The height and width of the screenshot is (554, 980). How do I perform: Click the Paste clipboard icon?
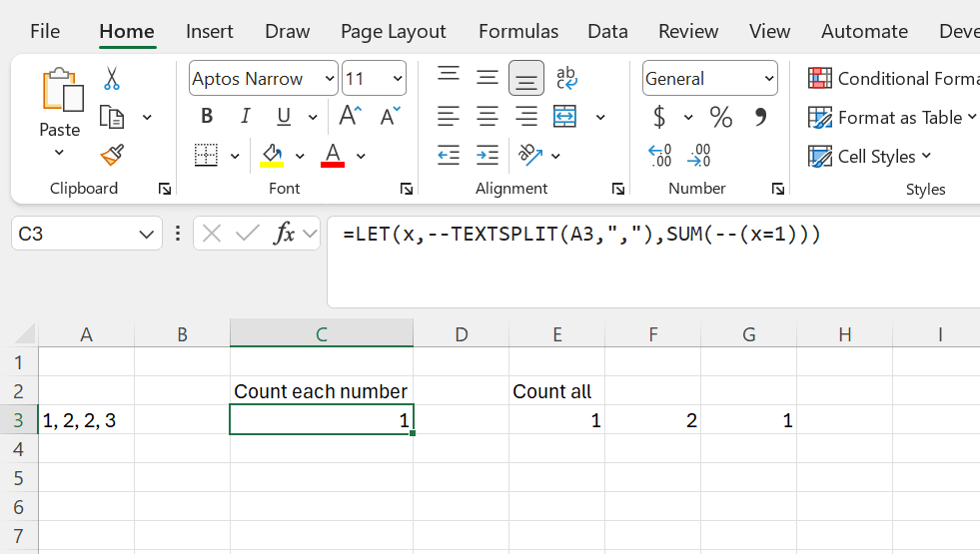[63, 90]
